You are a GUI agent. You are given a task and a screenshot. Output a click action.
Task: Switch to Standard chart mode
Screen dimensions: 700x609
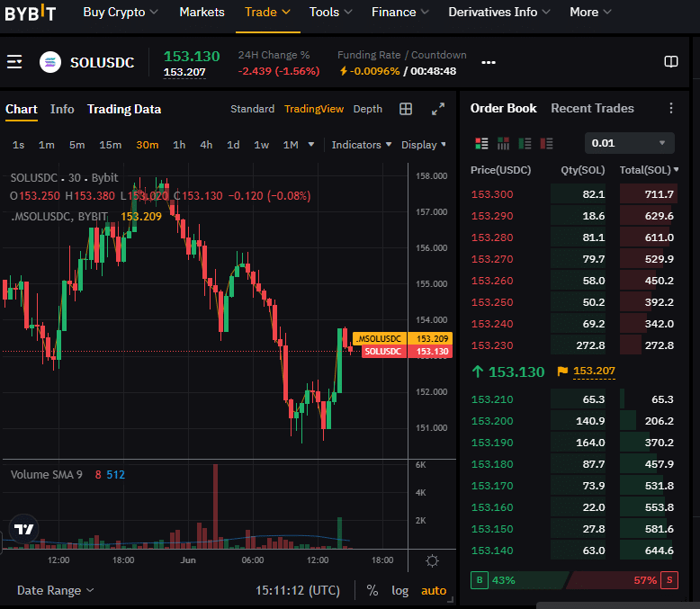252,109
